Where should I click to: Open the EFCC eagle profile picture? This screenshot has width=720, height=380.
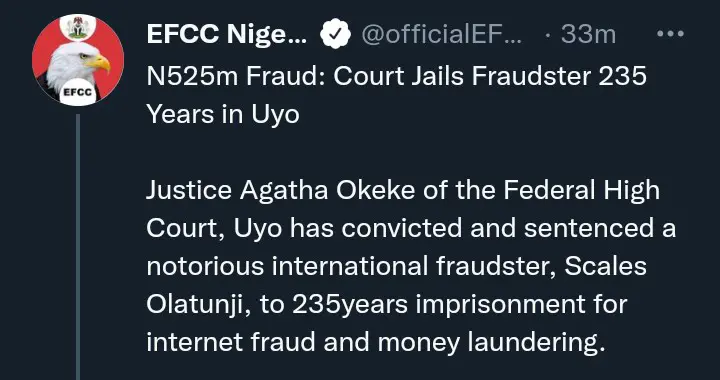point(78,60)
